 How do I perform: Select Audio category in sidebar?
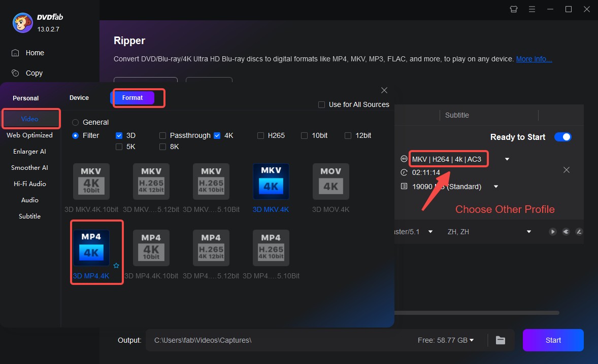(x=30, y=200)
